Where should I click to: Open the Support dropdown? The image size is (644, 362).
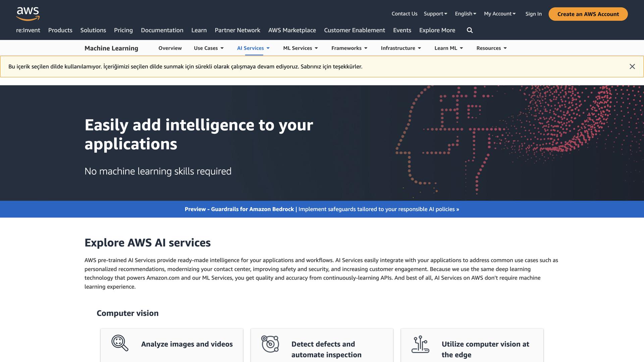coord(435,14)
